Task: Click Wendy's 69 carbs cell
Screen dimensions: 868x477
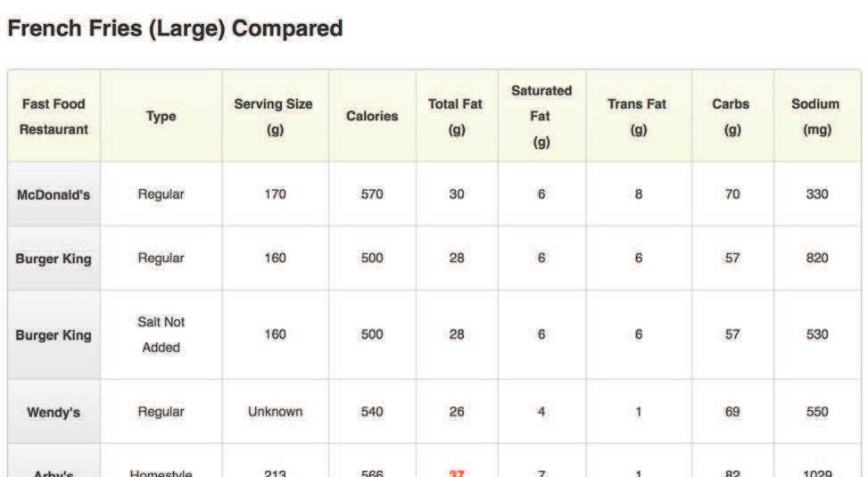Action: (x=732, y=412)
